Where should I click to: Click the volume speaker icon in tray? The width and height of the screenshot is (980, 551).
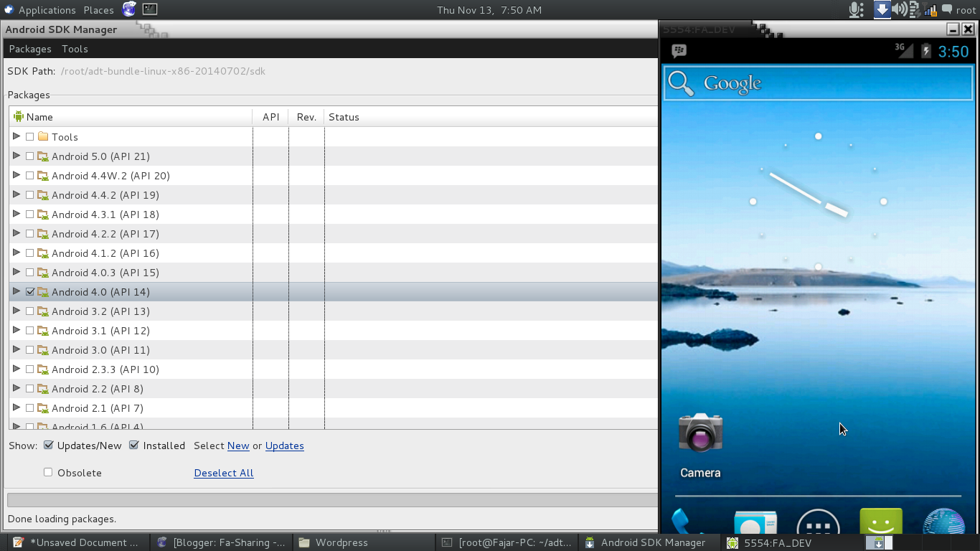coord(899,9)
